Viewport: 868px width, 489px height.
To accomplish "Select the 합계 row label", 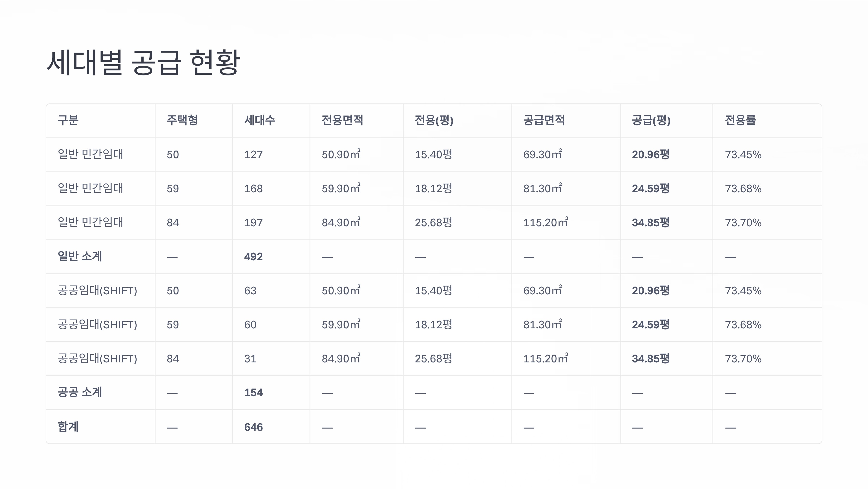I will 68,427.
